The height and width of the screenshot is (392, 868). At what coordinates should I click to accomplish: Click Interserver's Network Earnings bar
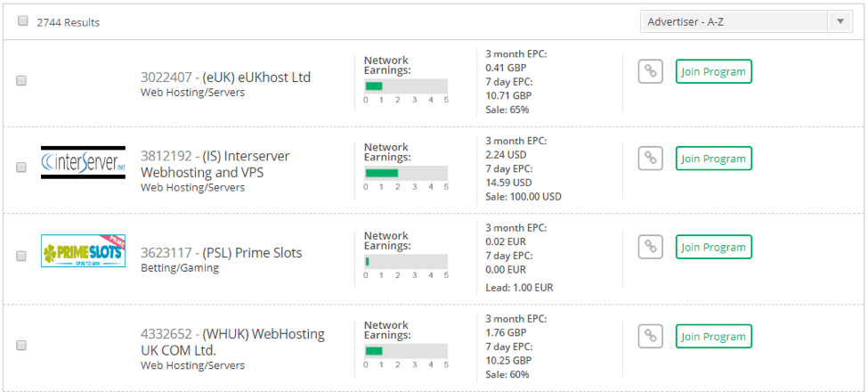tap(406, 173)
